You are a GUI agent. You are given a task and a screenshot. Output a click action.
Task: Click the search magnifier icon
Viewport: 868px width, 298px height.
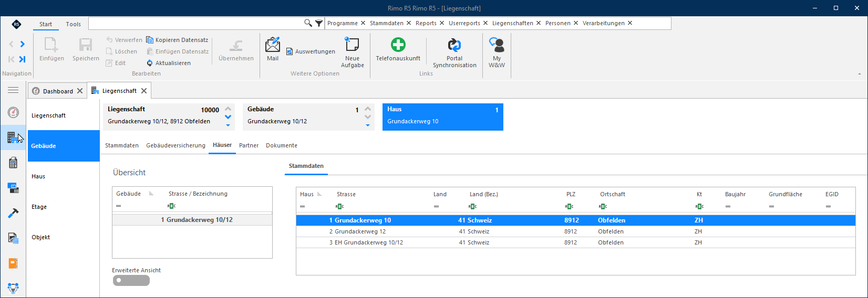[x=308, y=23]
